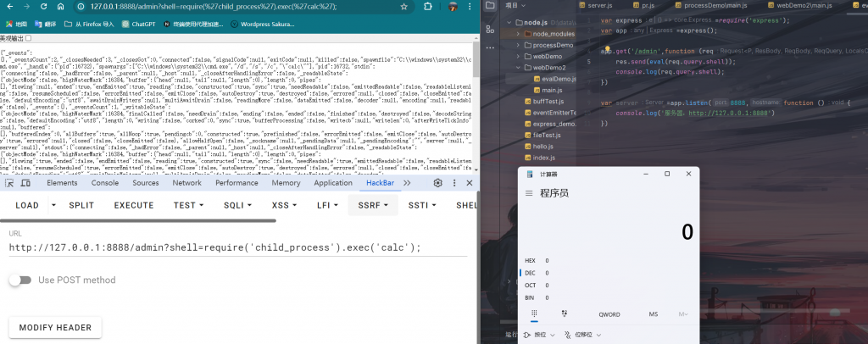868x344 pixels.
Task: Open the Performance tab in DevTools
Action: click(x=237, y=183)
